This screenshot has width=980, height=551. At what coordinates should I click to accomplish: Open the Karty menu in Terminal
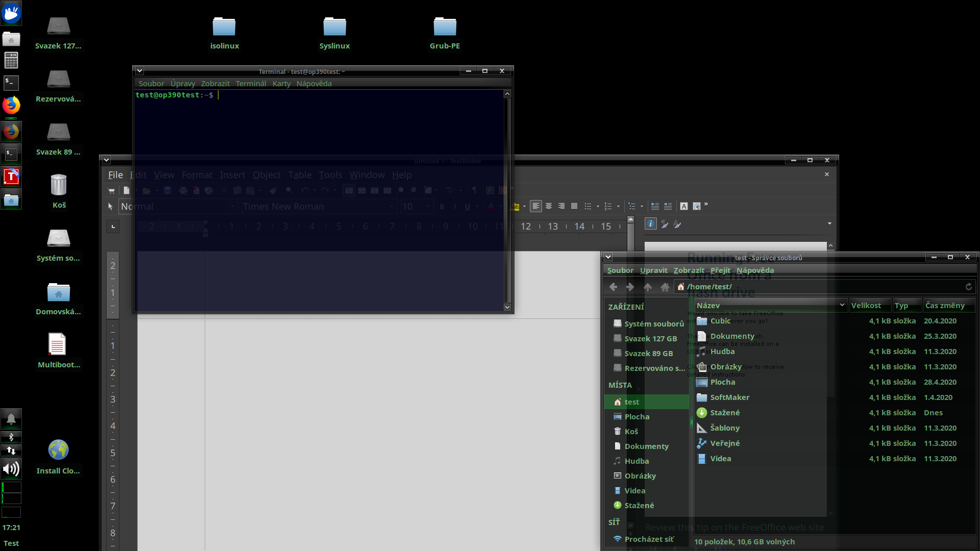point(281,84)
